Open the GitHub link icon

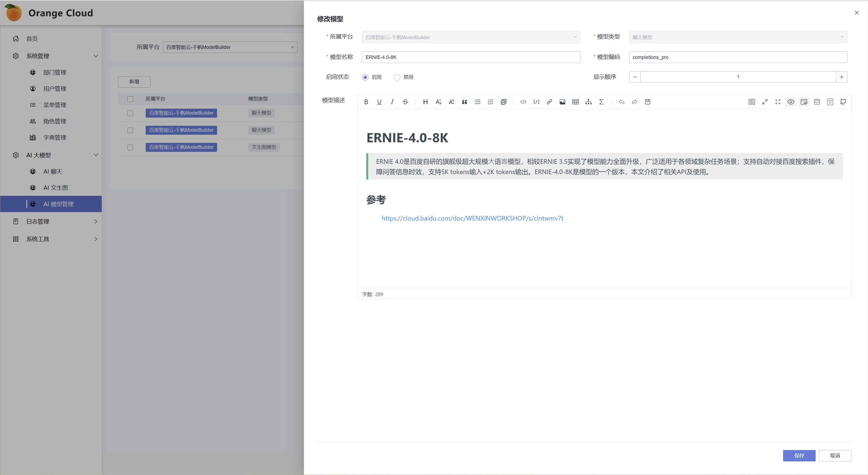[x=843, y=102]
